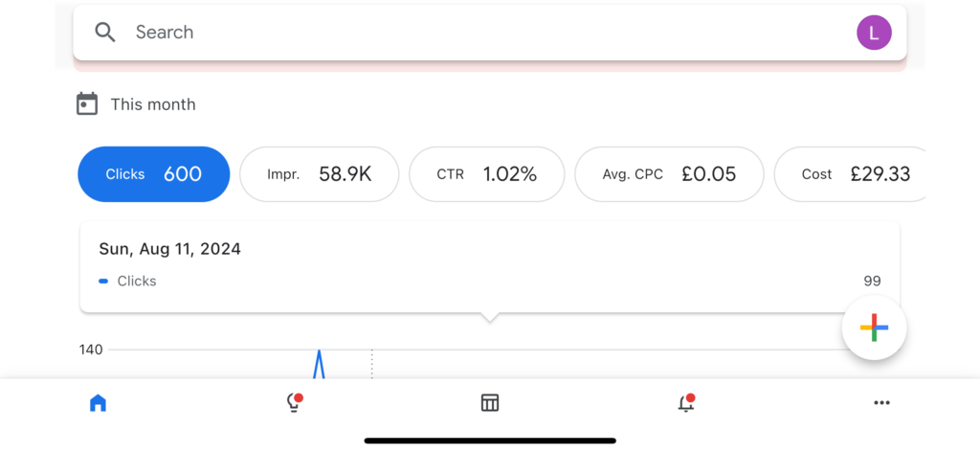Image resolution: width=980 pixels, height=453 pixels.
Task: Open Recommendations lightbulb tab
Action: click(294, 403)
